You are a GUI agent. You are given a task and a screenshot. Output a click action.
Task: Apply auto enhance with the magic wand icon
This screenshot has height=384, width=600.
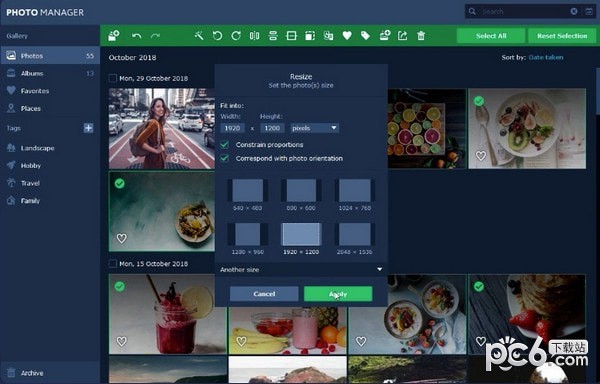pyautogui.click(x=199, y=36)
